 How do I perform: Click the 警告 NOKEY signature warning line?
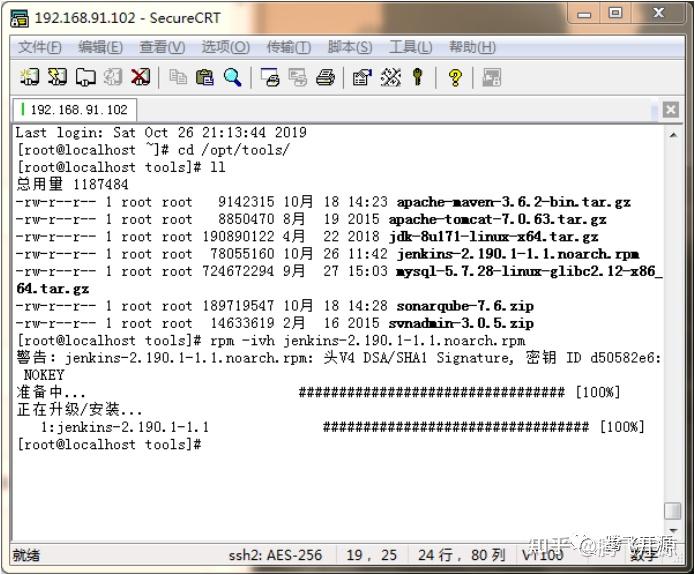pyautogui.click(x=339, y=366)
